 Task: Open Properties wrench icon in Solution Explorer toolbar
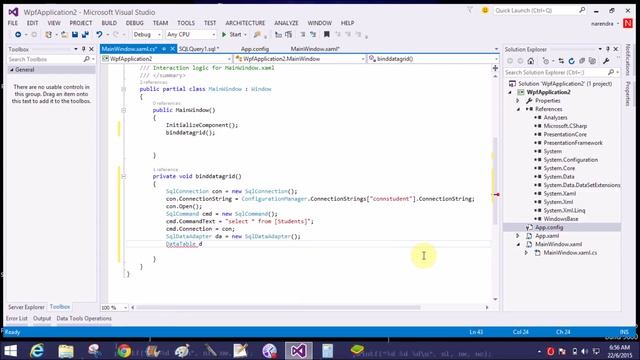tap(606, 61)
